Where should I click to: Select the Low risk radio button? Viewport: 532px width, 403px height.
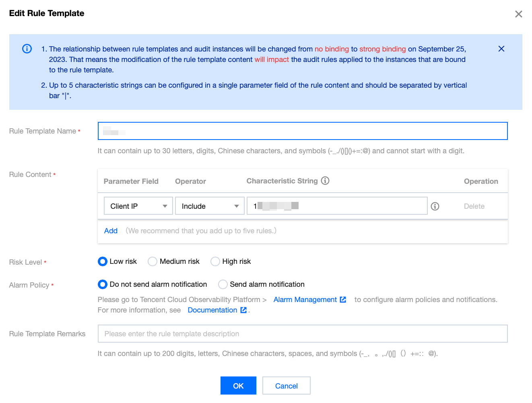[103, 261]
